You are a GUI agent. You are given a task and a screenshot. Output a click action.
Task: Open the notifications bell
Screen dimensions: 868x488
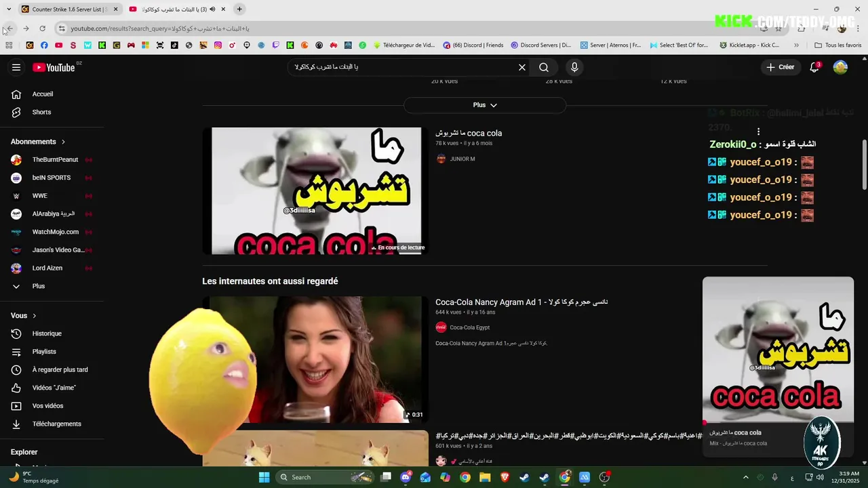(x=814, y=67)
